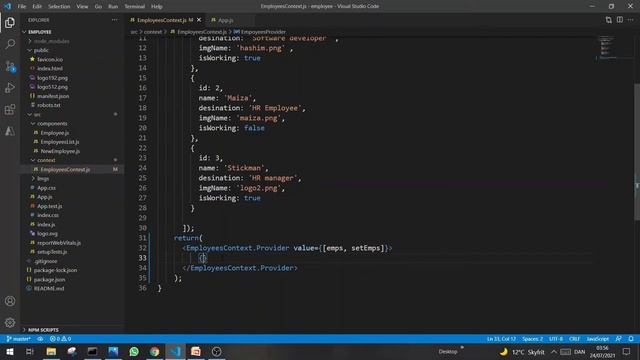Show hidden system tray icons
The width and height of the screenshot is (640, 360).
[x=554, y=351]
